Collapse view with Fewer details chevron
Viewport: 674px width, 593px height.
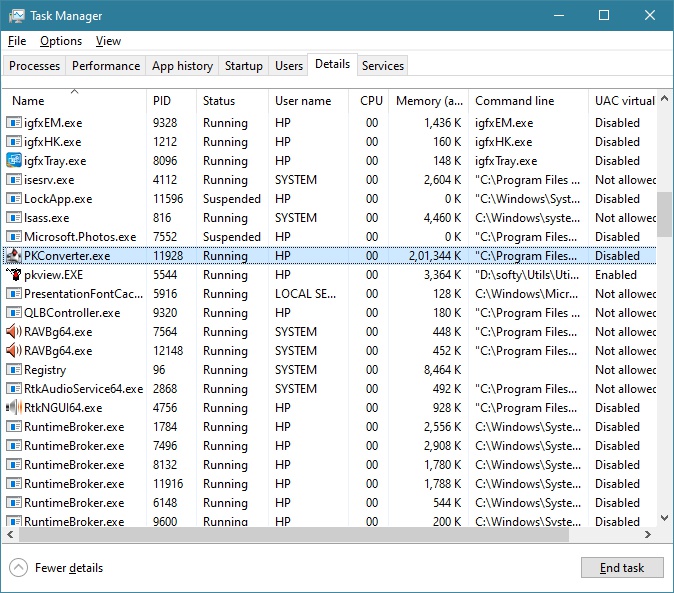[19, 568]
